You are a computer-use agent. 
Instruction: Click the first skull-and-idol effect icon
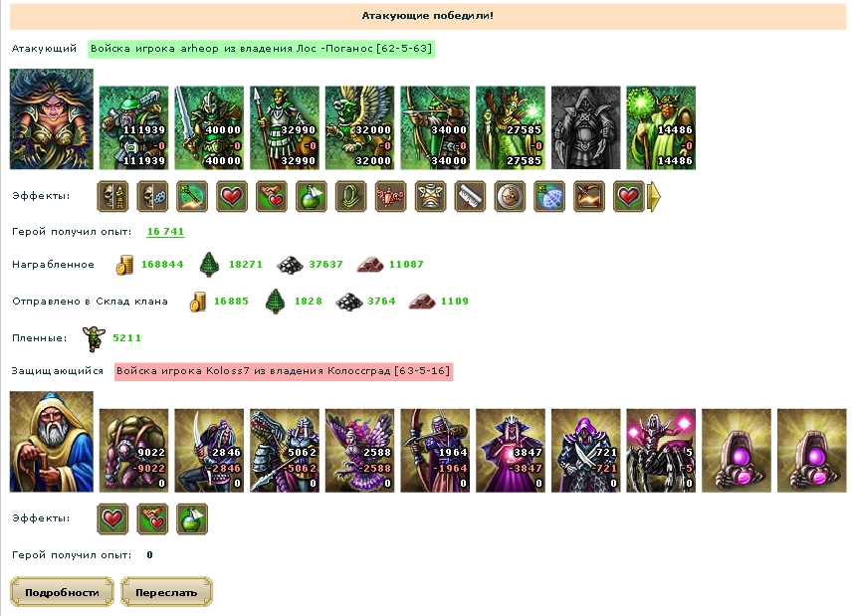click(113, 196)
